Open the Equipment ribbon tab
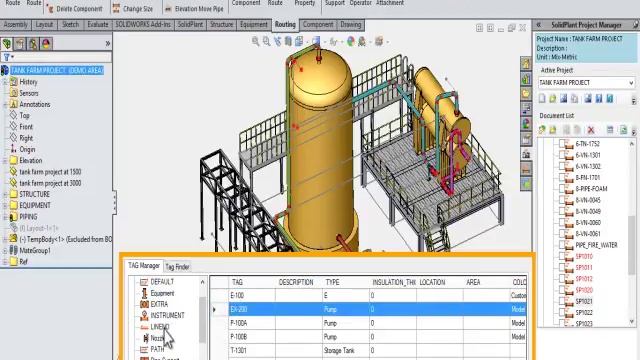 [253, 24]
